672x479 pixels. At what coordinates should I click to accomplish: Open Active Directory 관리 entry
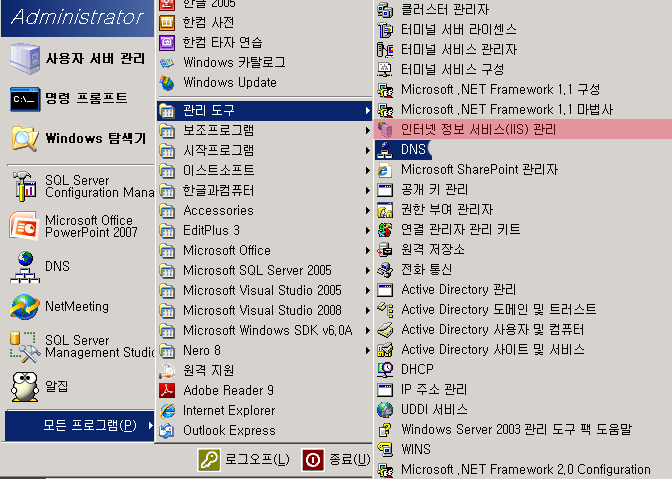click(523, 290)
